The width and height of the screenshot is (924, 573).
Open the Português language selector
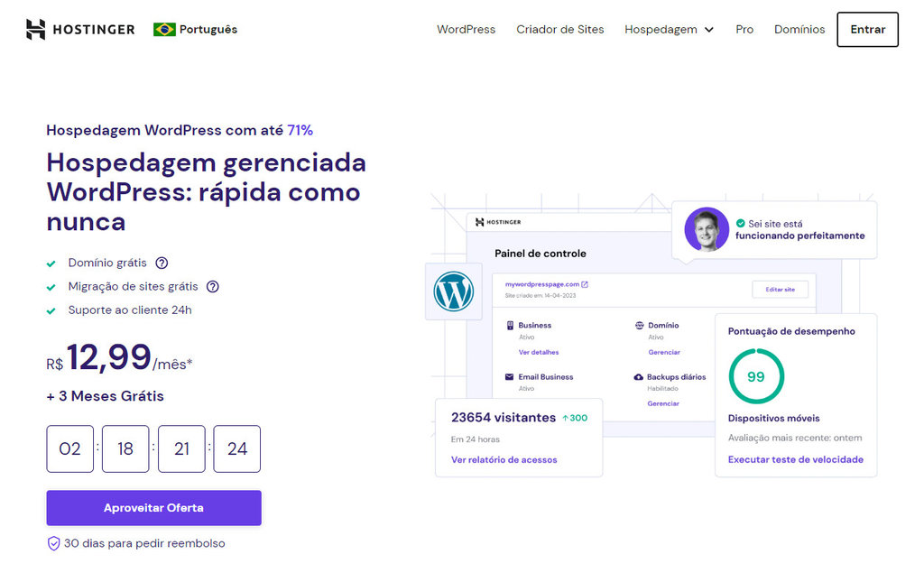(x=196, y=30)
